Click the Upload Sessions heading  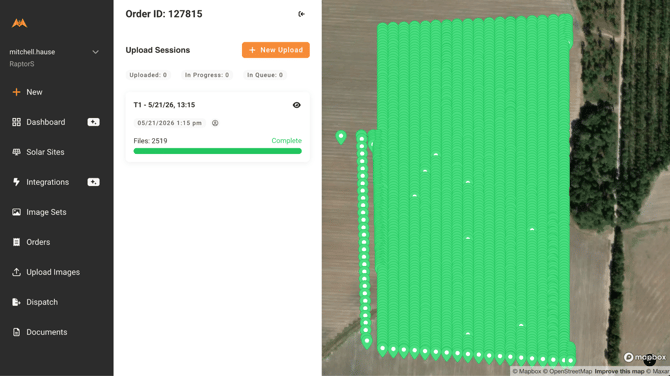coord(158,50)
